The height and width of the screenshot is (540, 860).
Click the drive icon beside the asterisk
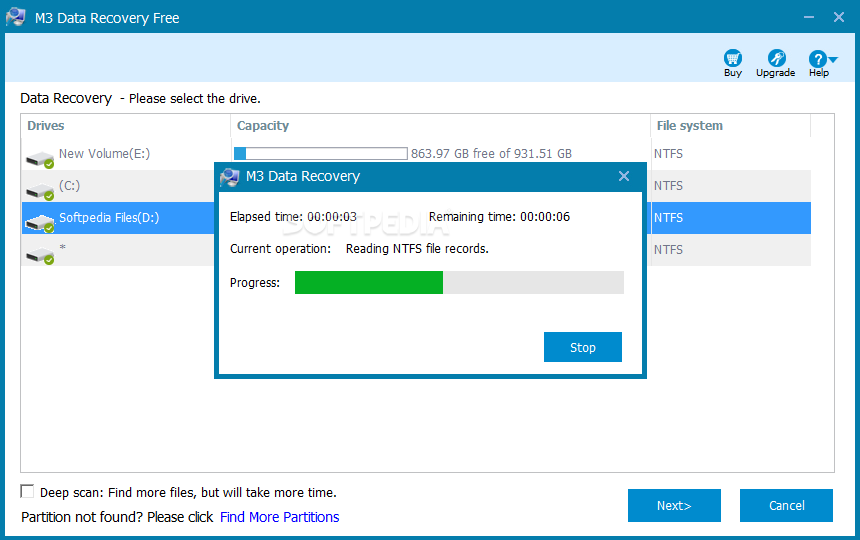coord(39,255)
